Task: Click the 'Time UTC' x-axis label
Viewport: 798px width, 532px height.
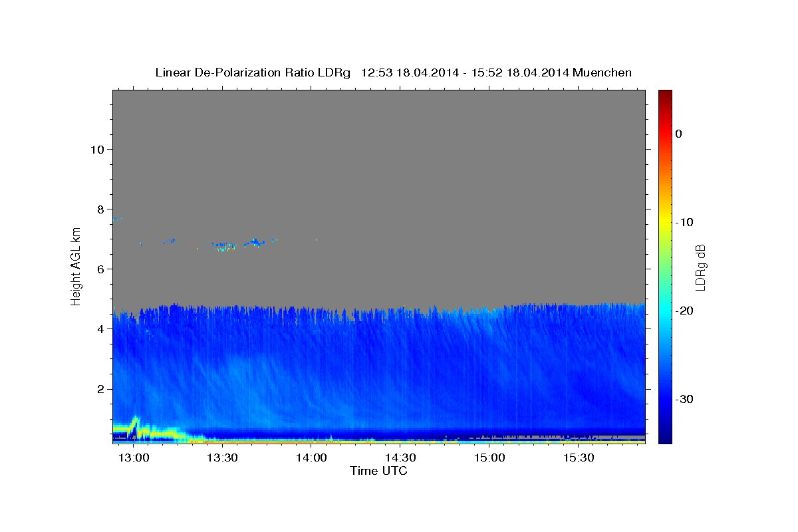Action: (x=378, y=471)
